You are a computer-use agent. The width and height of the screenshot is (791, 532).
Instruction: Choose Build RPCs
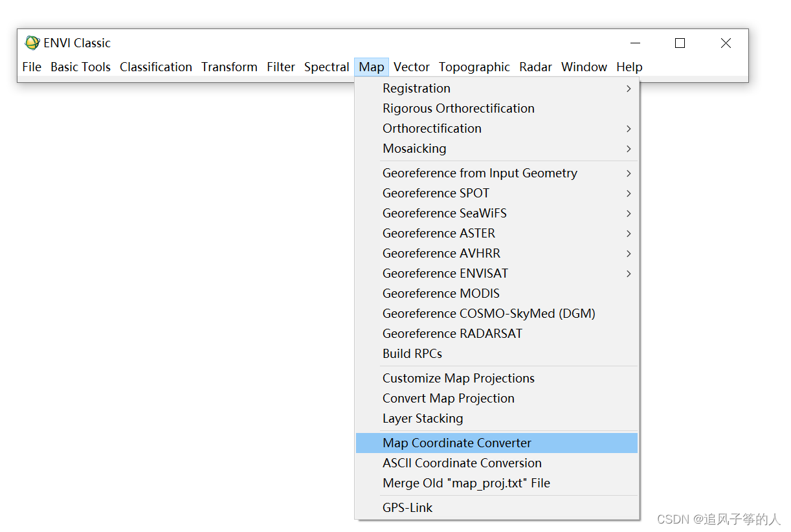pos(496,353)
